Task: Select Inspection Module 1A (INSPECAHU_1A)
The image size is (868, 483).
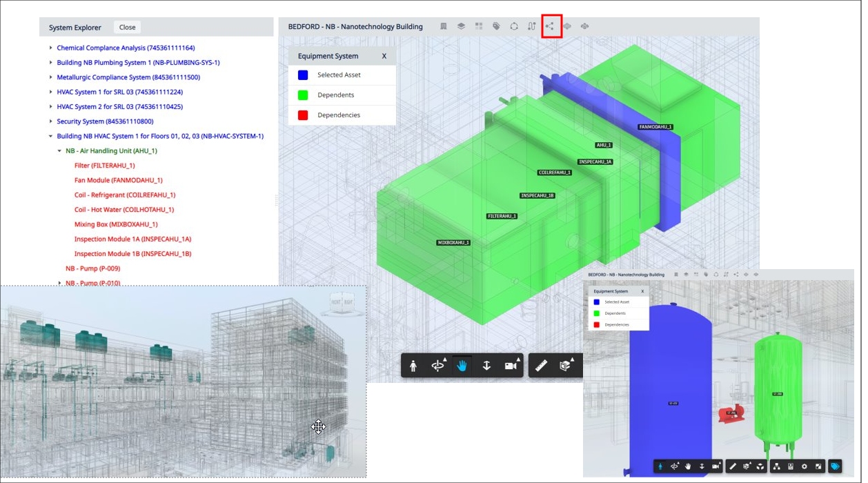Action: [x=133, y=239]
